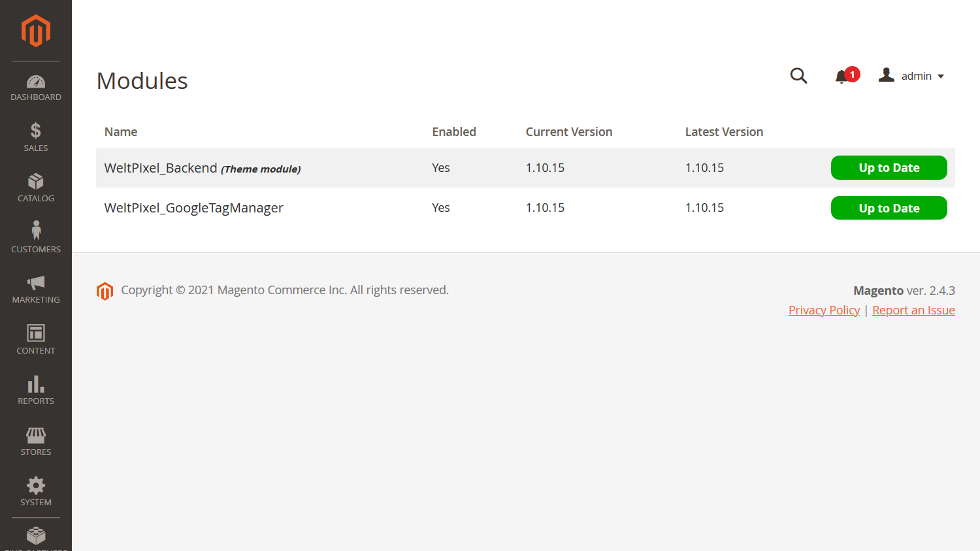Open the Catalog section
Screen dimensions: 980x551
36,188
